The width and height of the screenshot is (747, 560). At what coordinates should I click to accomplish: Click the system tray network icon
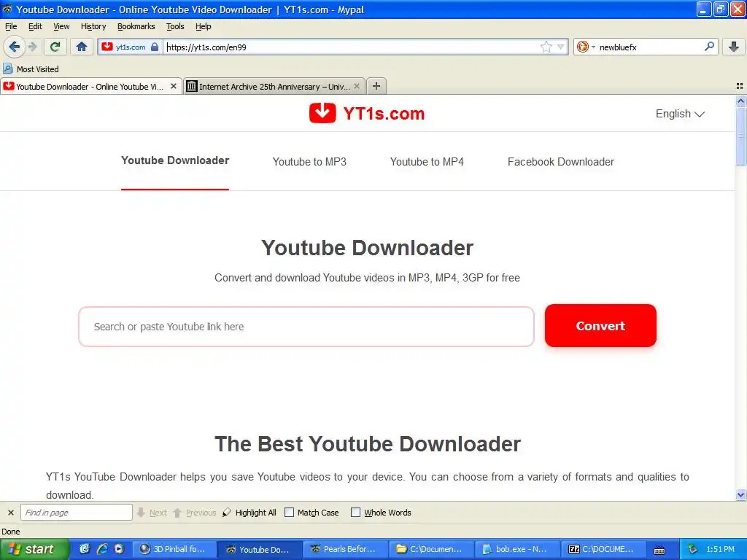pos(692,549)
